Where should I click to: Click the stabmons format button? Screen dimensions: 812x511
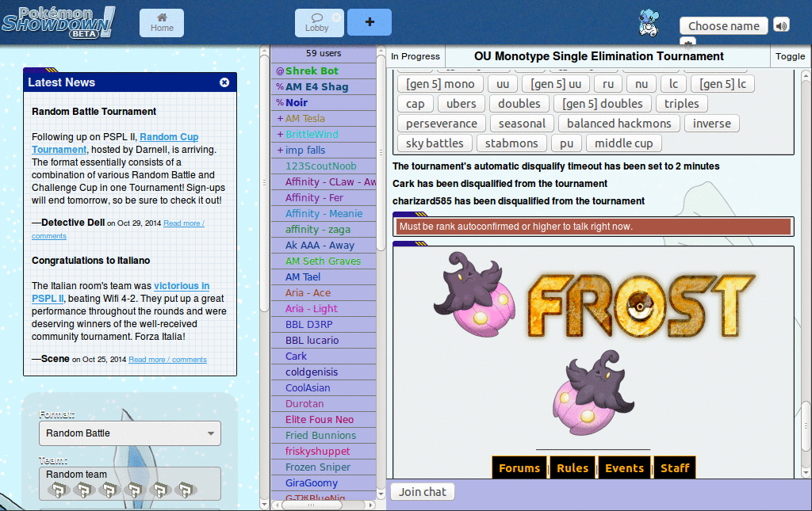coord(511,143)
